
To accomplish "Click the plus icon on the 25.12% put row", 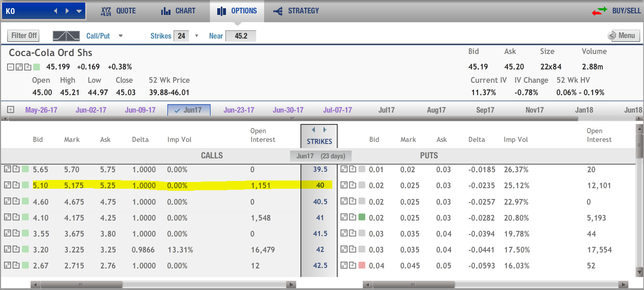I will pyautogui.click(x=353, y=185).
